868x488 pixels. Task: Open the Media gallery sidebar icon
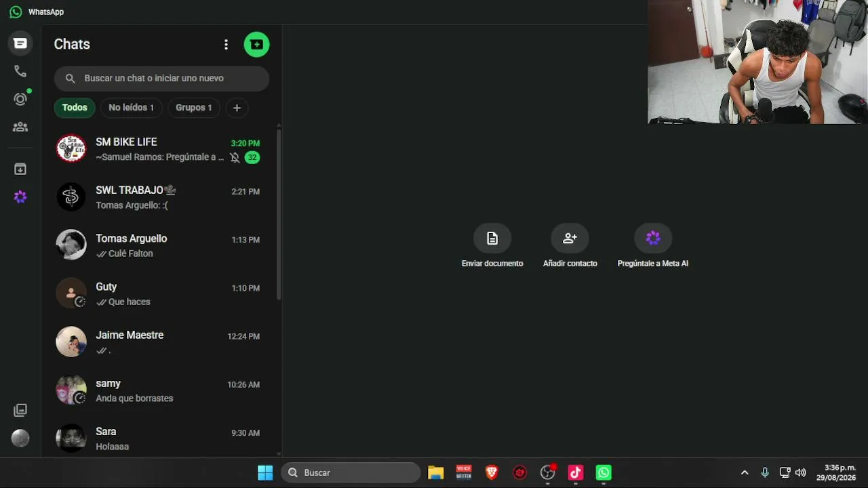point(20,410)
